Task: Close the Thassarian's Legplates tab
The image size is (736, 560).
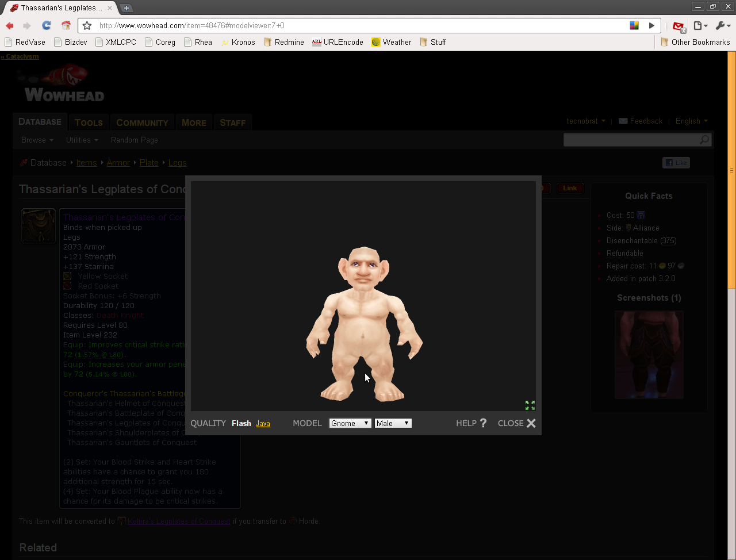Action: point(110,8)
